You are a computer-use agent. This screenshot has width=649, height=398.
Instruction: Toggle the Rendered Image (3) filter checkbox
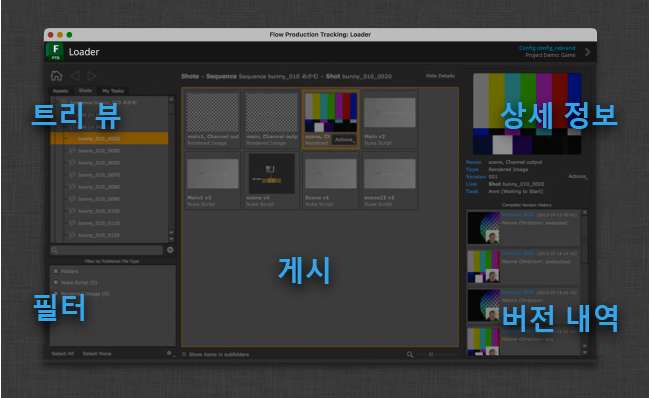click(55, 294)
